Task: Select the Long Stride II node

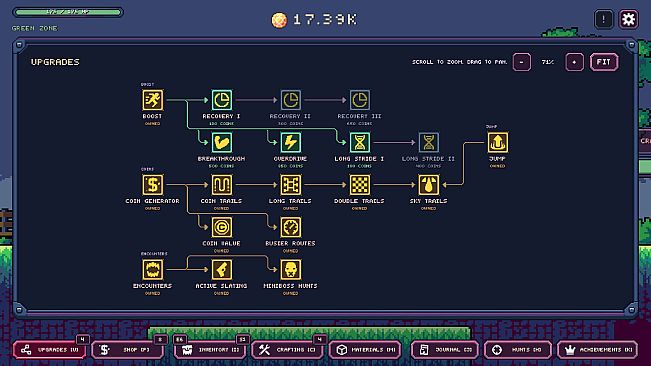Action: tap(428, 142)
